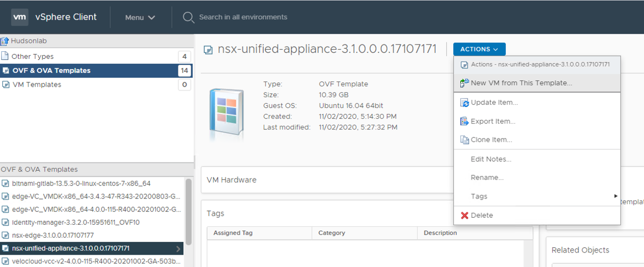
Task: Click the nsx-unified-appliance page title
Action: [327, 49]
